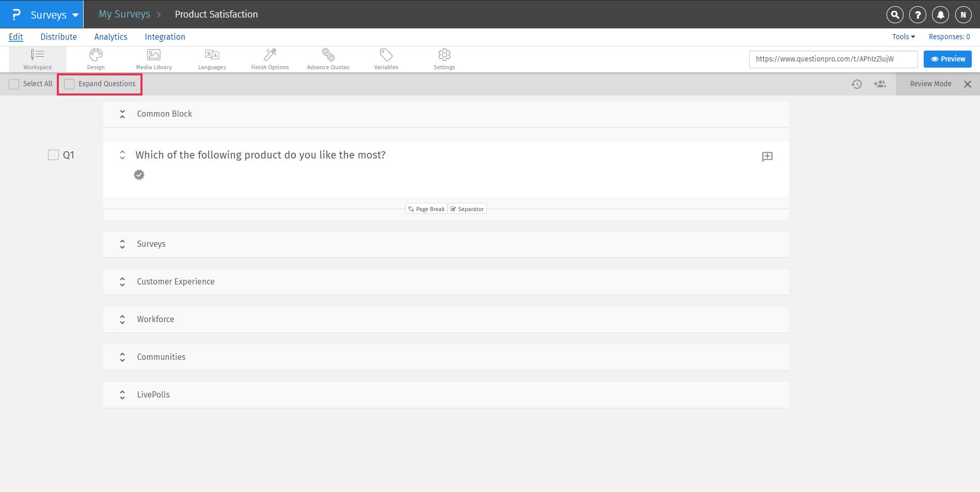Click add comment icon on Q1
This screenshot has height=492, width=980.
point(767,156)
